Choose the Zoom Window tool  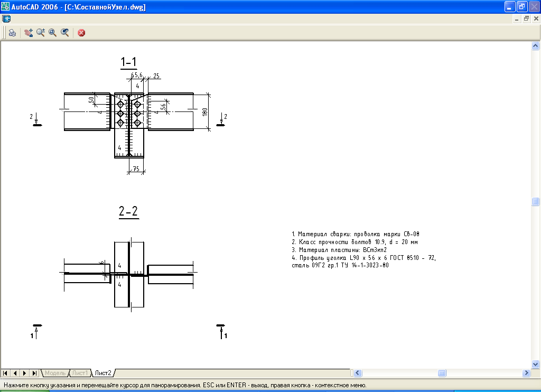pos(52,33)
